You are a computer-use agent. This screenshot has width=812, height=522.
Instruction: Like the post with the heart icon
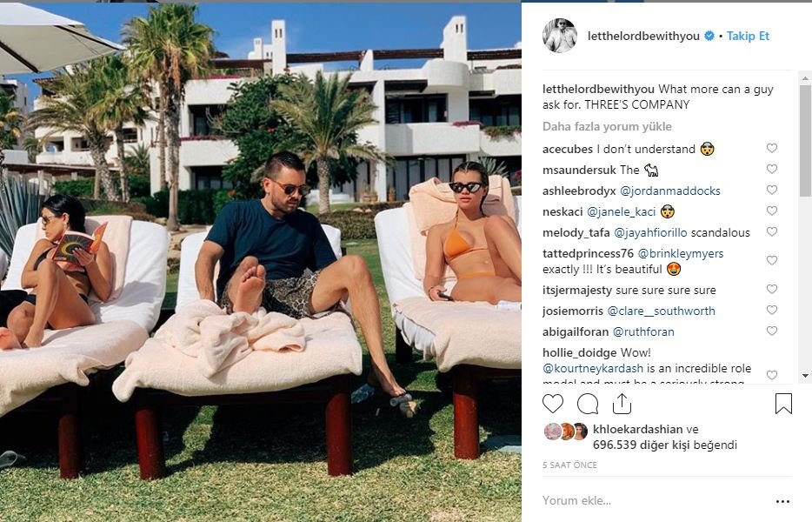[553, 404]
